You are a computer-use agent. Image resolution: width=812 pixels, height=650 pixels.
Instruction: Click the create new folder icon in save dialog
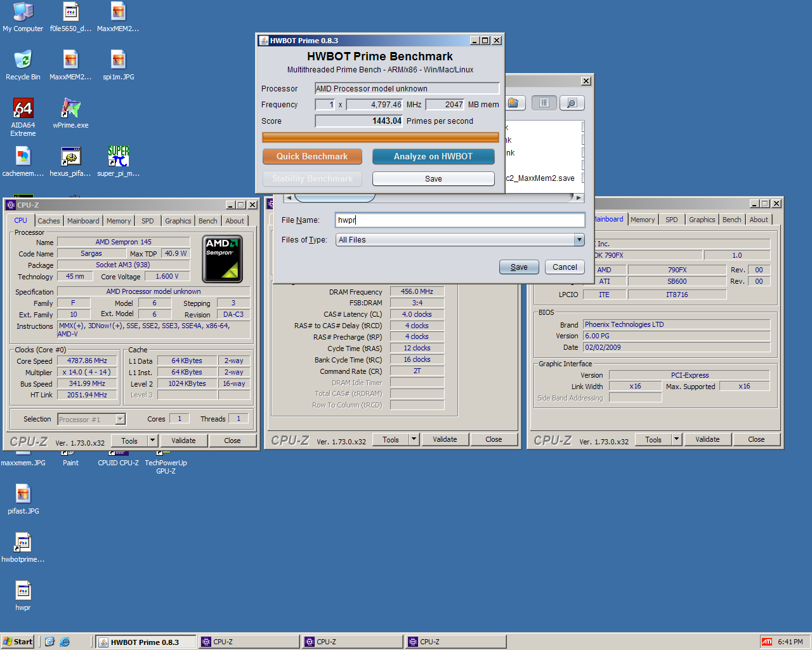(x=515, y=103)
